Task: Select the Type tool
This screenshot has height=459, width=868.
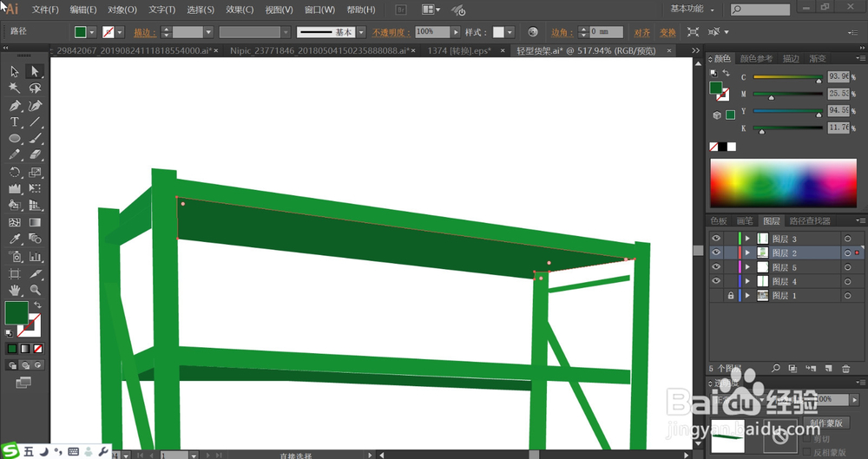Action: click(15, 121)
